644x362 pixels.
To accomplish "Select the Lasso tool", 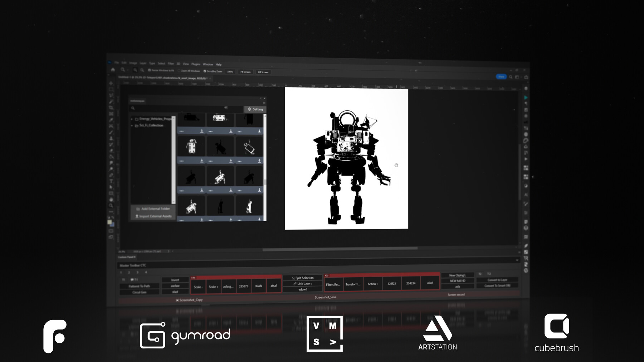I will tap(111, 95).
